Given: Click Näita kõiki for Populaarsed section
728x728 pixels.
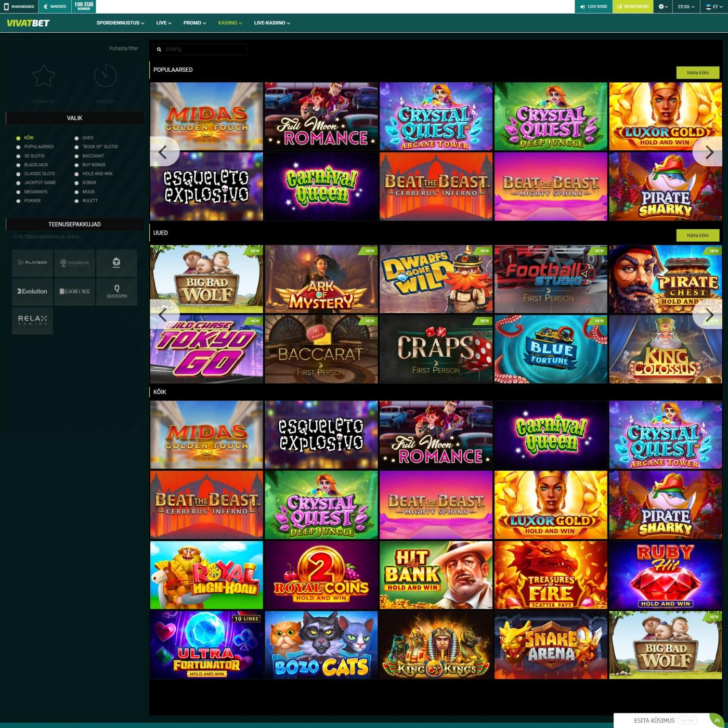Looking at the screenshot, I should coord(697,73).
